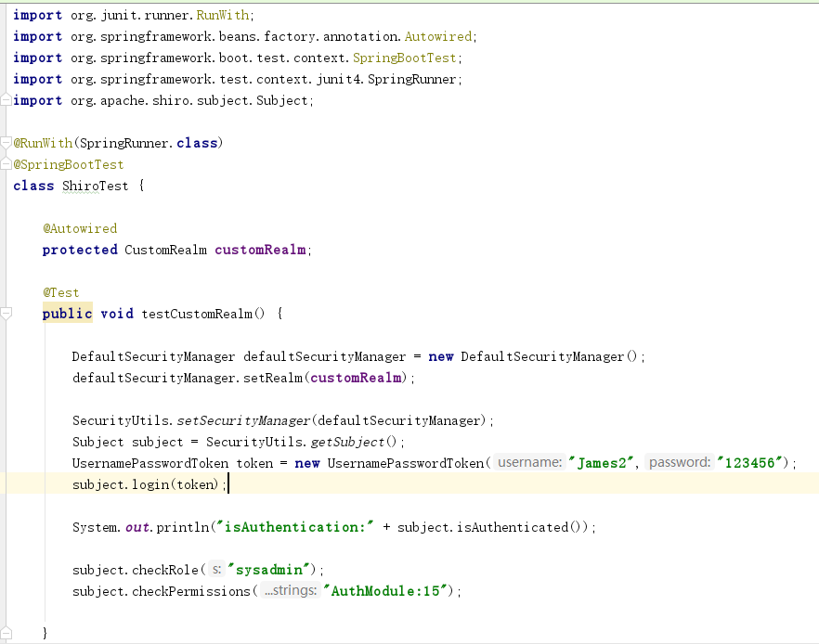This screenshot has height=644, width=819.
Task: Click the new keyword before DefaultSecurityManager()
Action: coord(441,356)
